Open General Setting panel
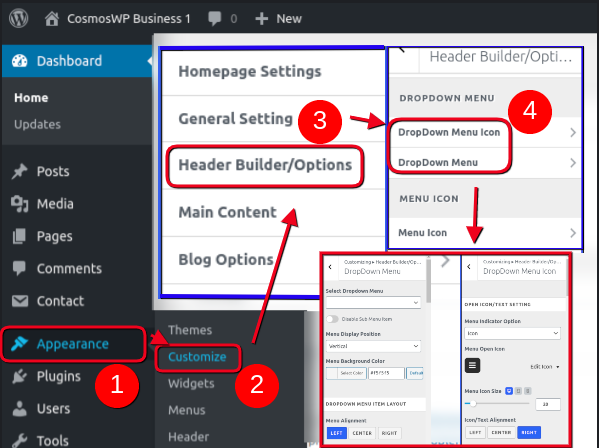The image size is (599, 448). pyautogui.click(x=273, y=119)
